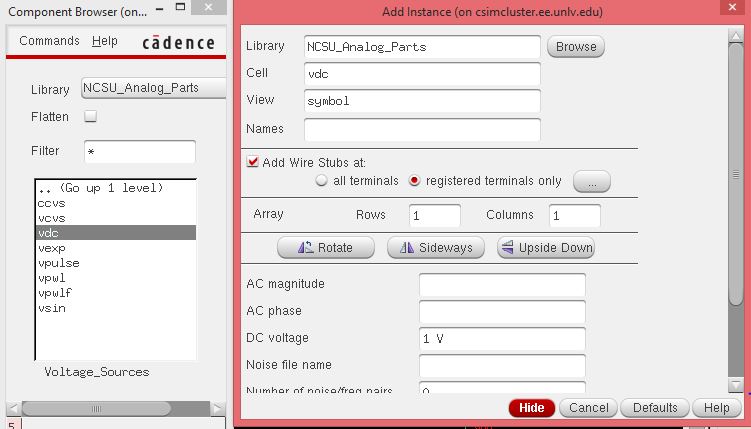Select Go up 1 level in component list

pyautogui.click(x=115, y=188)
